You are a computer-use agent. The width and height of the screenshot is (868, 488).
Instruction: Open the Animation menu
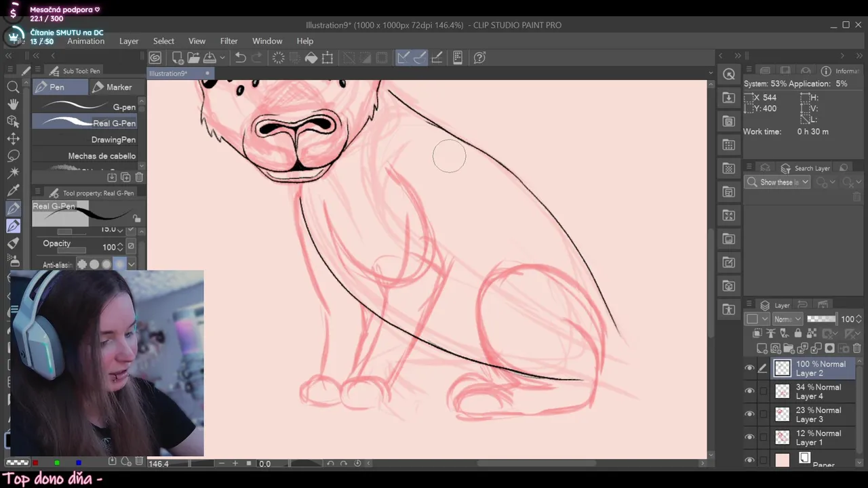tap(85, 41)
